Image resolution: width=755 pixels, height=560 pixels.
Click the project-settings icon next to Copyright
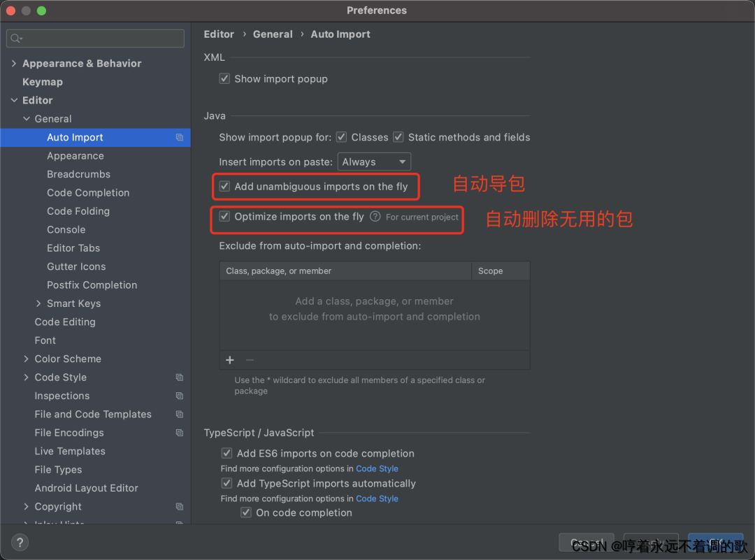180,506
